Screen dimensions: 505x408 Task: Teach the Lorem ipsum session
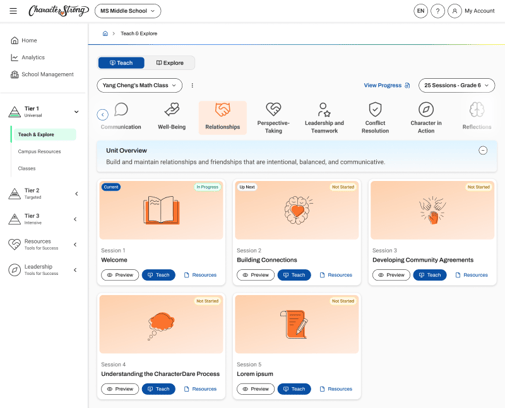(x=294, y=389)
